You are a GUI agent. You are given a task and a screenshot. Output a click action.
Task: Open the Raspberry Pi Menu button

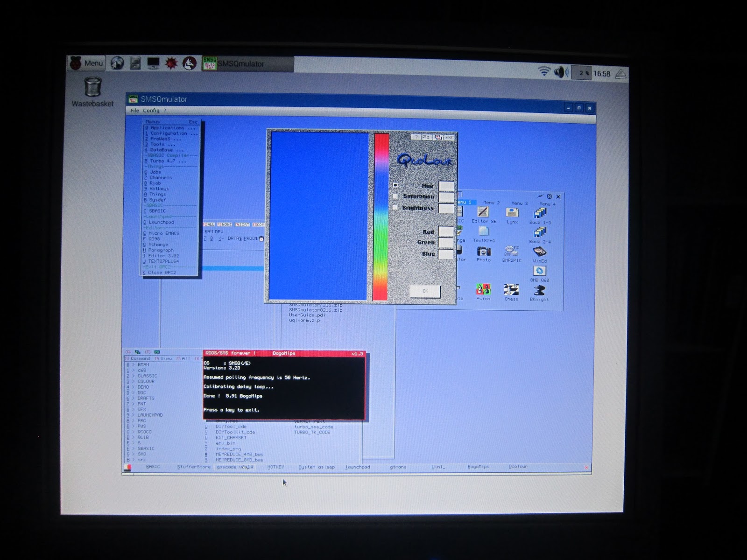point(87,63)
